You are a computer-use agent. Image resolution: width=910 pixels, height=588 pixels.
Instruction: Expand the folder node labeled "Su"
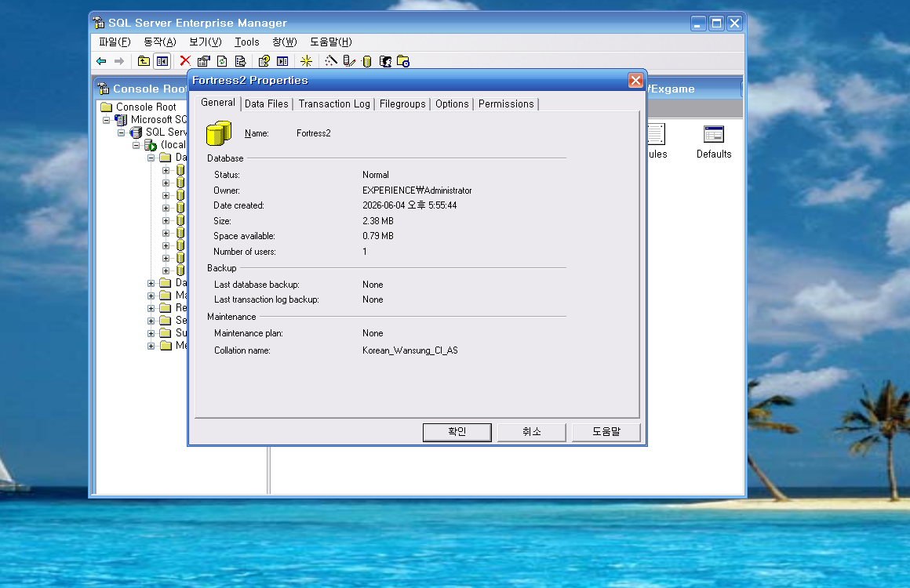(151, 333)
